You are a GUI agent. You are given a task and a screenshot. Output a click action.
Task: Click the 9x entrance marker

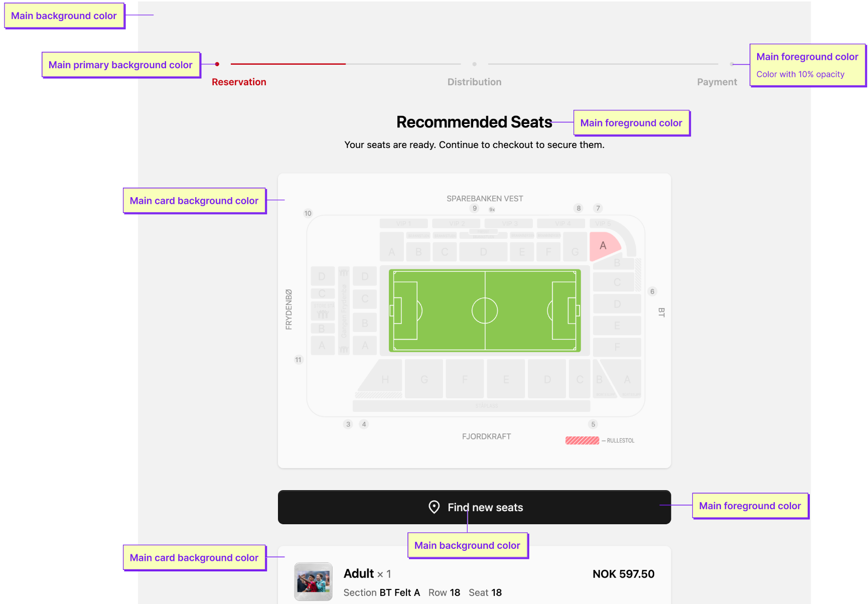[x=492, y=210]
